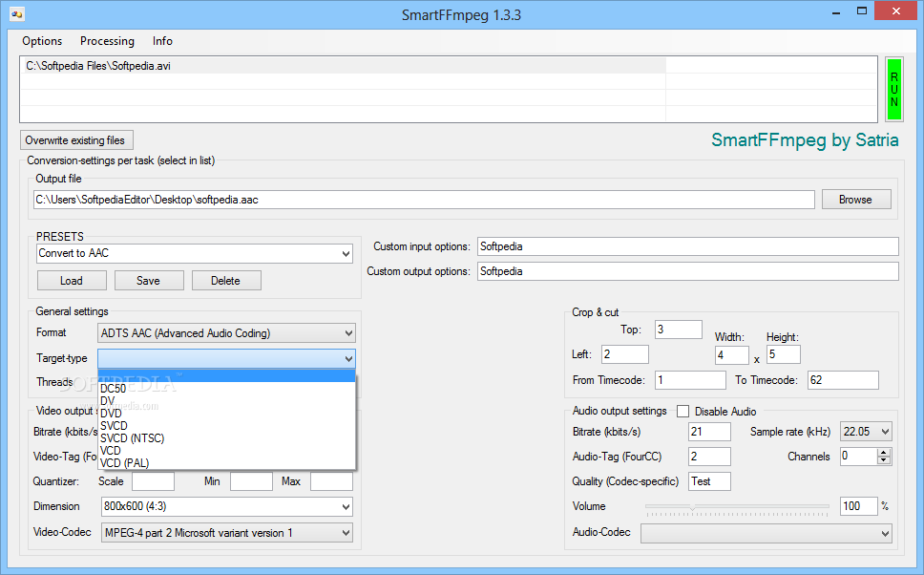Open the Audio-Codec dropdown
924x575 pixels.
tap(766, 533)
